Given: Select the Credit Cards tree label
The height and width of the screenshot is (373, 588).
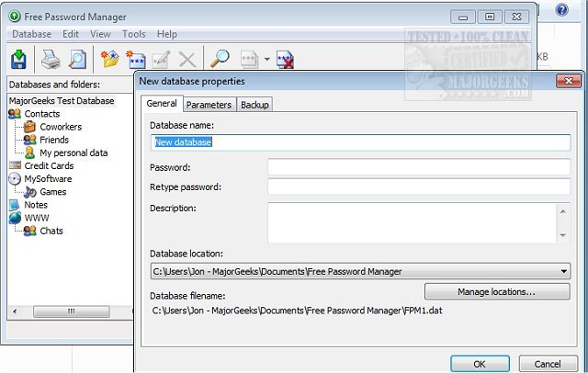Looking at the screenshot, I should [49, 165].
